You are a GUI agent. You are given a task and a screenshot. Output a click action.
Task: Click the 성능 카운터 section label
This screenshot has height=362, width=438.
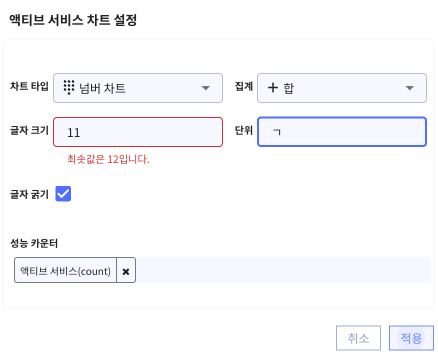(x=34, y=243)
